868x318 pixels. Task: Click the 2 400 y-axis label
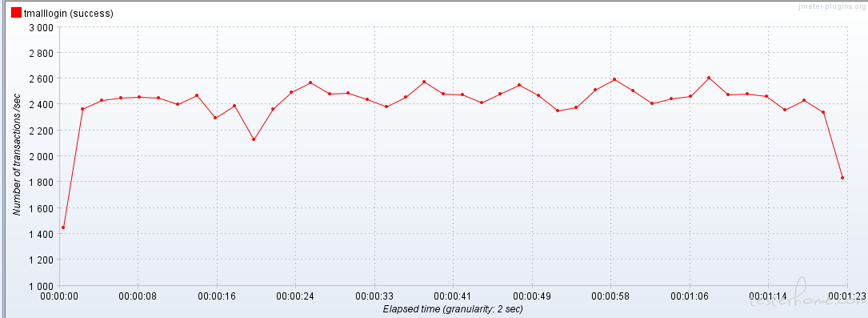[41, 104]
